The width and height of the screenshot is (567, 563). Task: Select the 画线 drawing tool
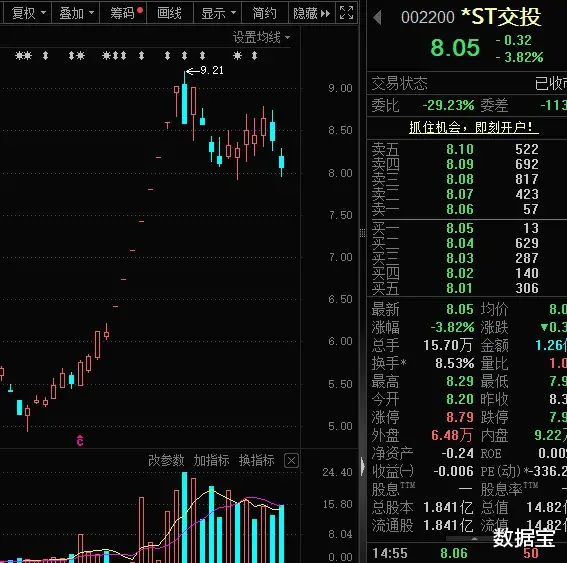tap(170, 13)
